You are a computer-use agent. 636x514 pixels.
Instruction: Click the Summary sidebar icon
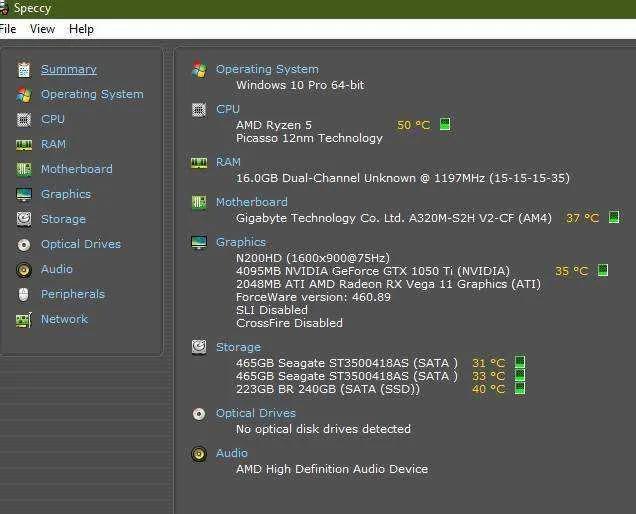(x=24, y=69)
